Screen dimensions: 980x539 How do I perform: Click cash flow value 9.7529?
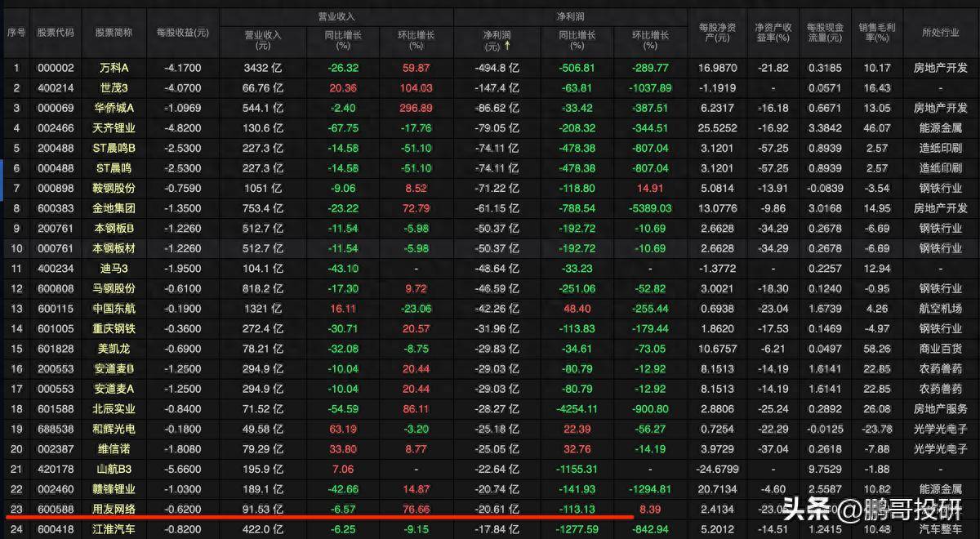825,469
